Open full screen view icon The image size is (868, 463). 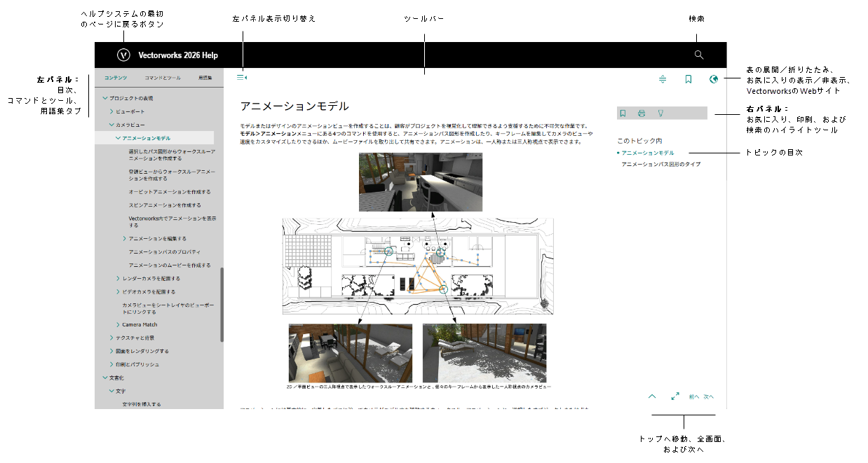coord(675,396)
